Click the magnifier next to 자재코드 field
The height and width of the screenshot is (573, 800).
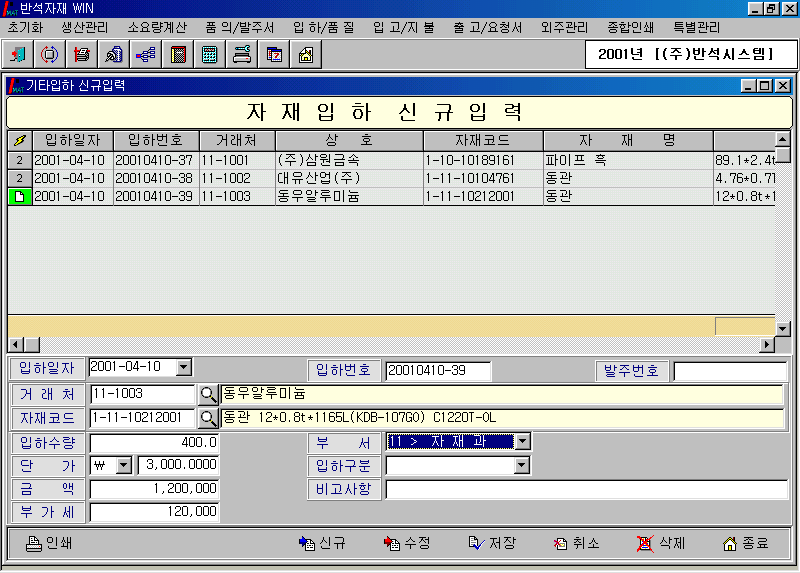(x=208, y=418)
